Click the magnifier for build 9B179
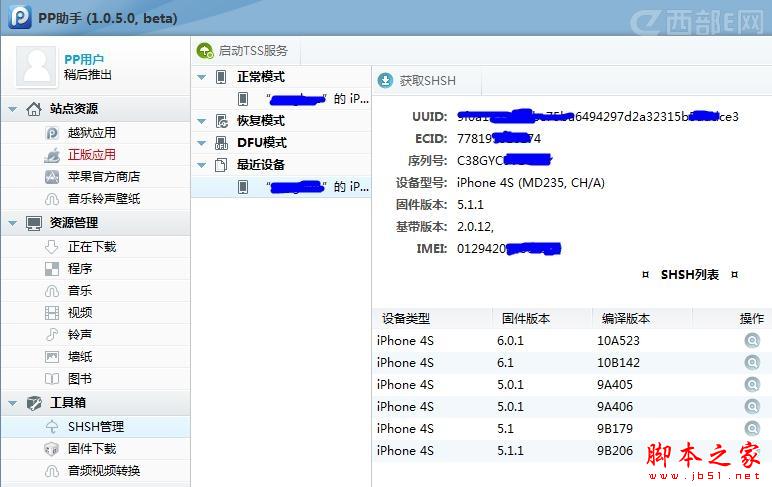 coord(752,428)
